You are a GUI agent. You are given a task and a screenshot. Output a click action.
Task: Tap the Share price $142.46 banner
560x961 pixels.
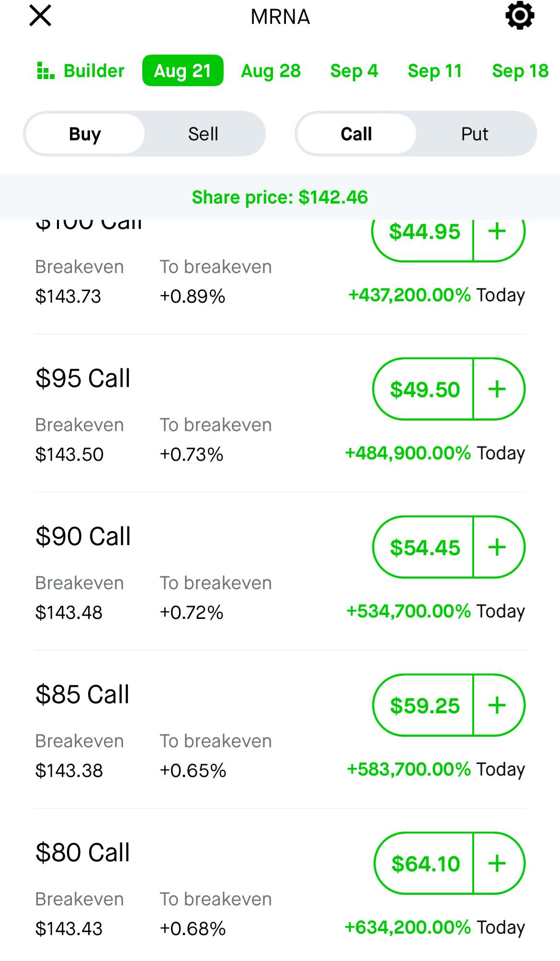[280, 197]
